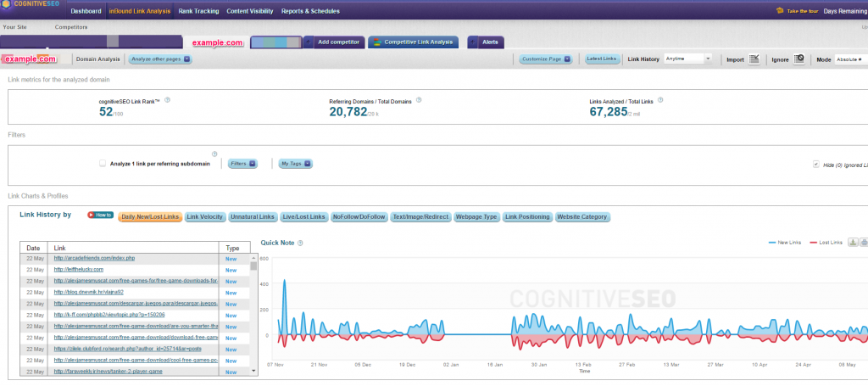Click the How to video button
Viewport: 868px width, 386px height.
[x=101, y=215]
